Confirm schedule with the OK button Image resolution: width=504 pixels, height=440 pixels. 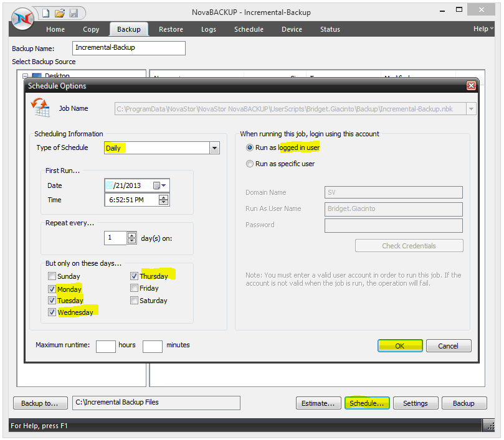[x=400, y=346]
